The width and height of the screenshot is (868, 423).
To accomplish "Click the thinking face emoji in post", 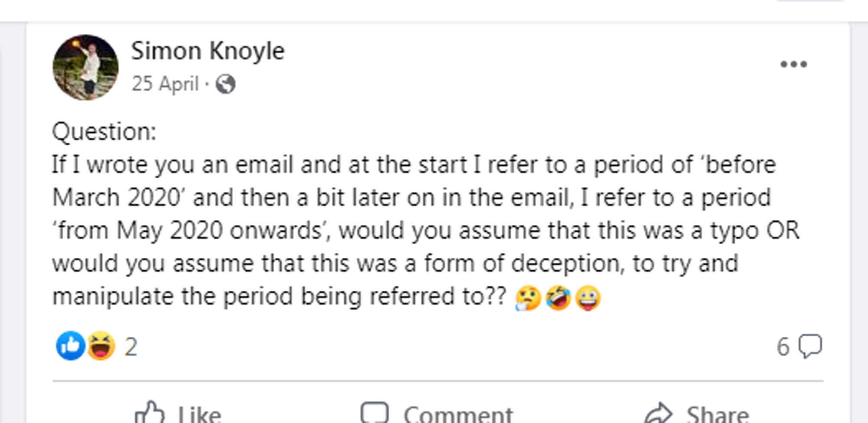I will click(528, 298).
